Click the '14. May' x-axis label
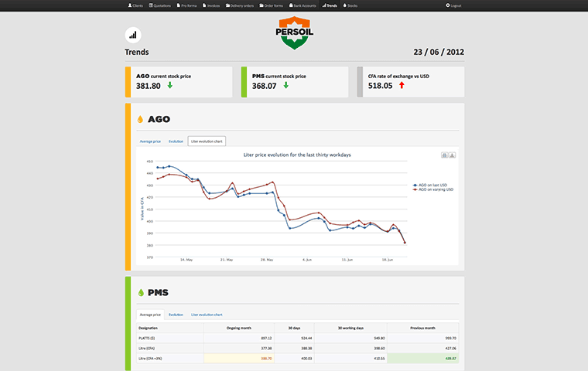This screenshot has height=371, width=588. [186, 260]
